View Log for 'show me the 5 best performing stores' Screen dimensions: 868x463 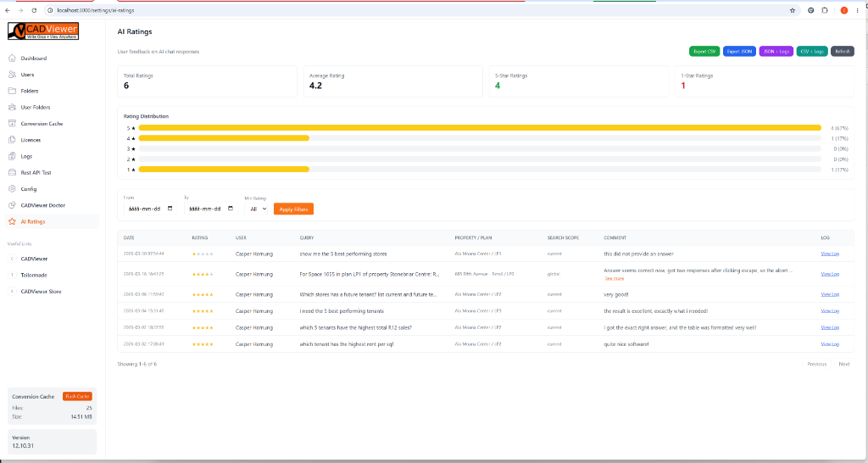[x=830, y=254]
